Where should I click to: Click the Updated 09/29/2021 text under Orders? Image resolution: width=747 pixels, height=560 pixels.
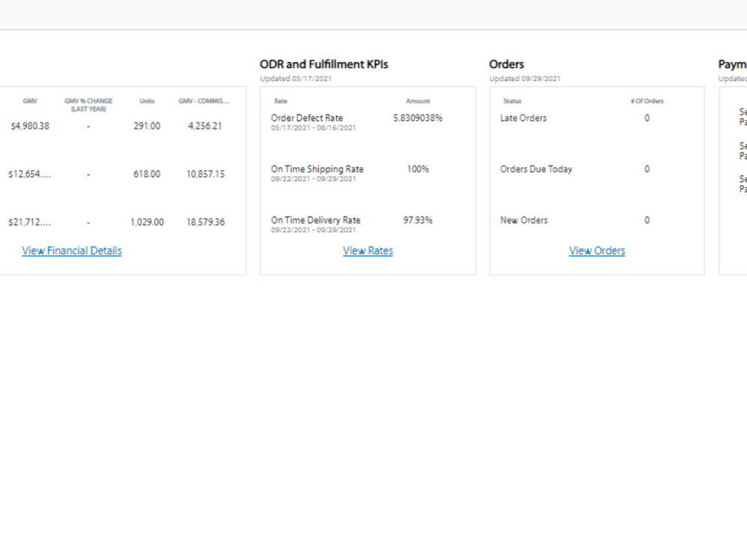tap(525, 78)
